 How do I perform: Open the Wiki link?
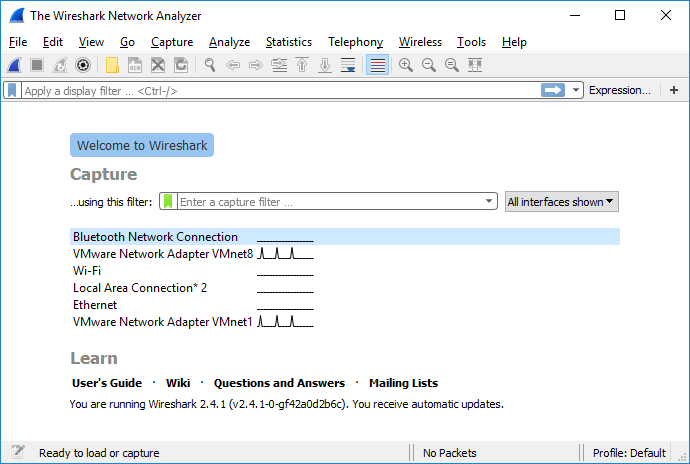point(178,383)
